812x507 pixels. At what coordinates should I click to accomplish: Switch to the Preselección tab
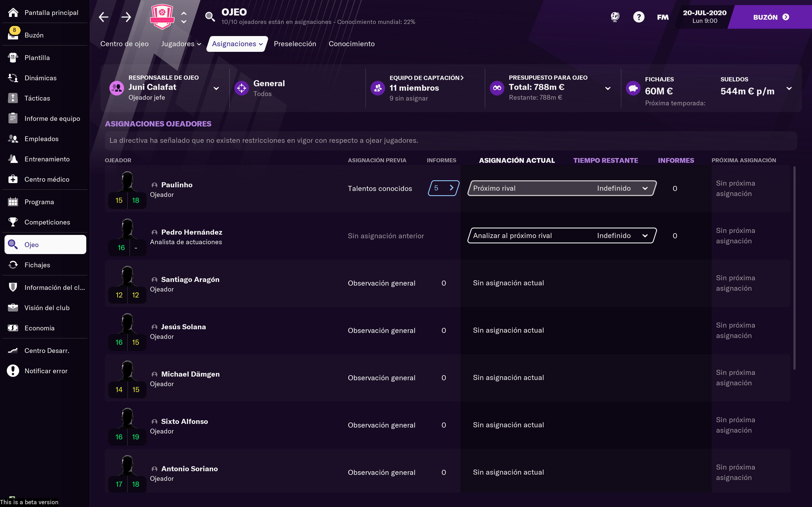click(x=295, y=44)
